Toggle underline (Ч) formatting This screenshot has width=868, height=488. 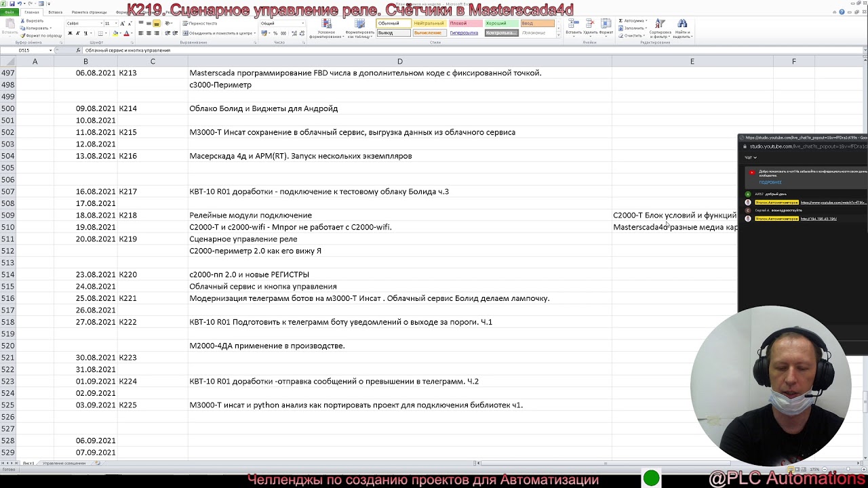coord(86,33)
